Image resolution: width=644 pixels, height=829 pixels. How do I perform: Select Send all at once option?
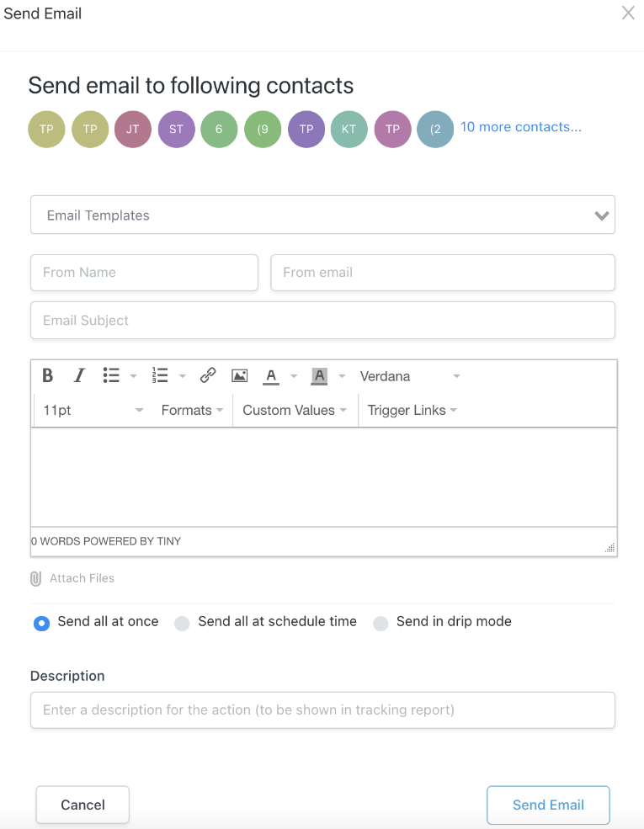[42, 624]
